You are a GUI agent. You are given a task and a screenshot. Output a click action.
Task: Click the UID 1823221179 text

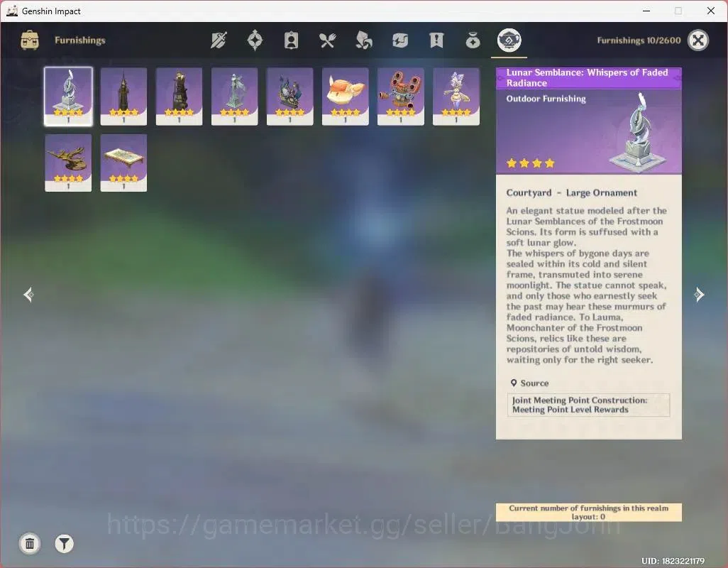click(673, 561)
